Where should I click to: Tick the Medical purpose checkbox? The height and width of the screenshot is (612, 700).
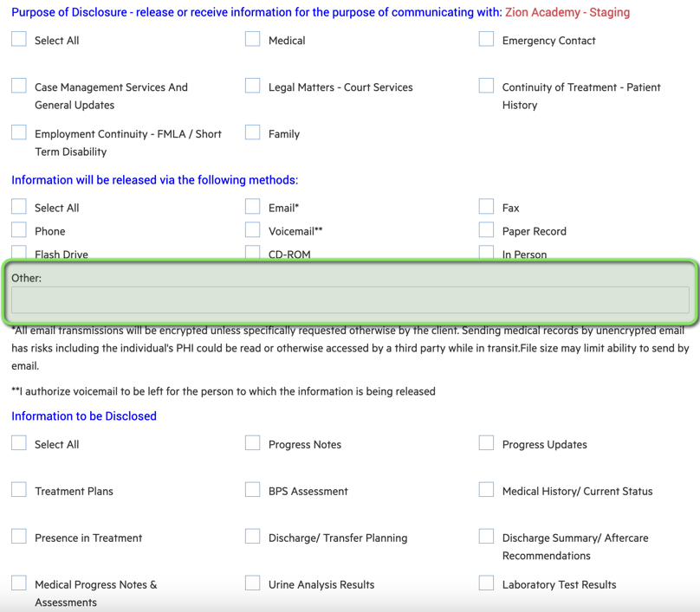(x=253, y=39)
